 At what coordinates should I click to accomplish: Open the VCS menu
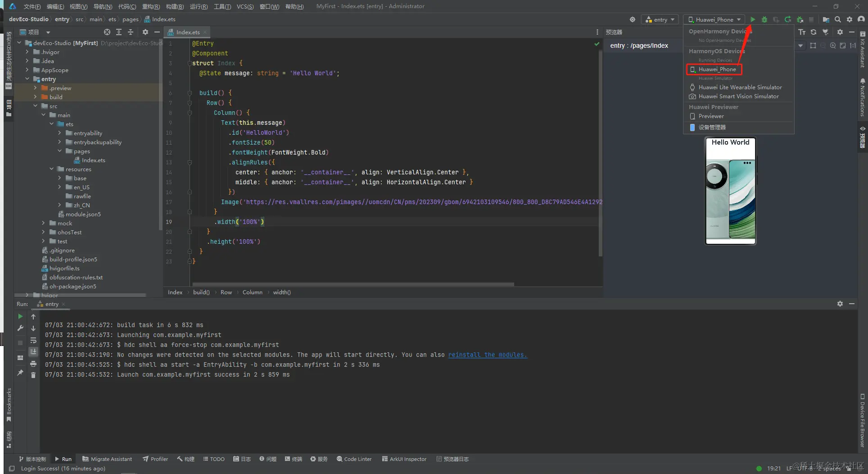pos(245,6)
